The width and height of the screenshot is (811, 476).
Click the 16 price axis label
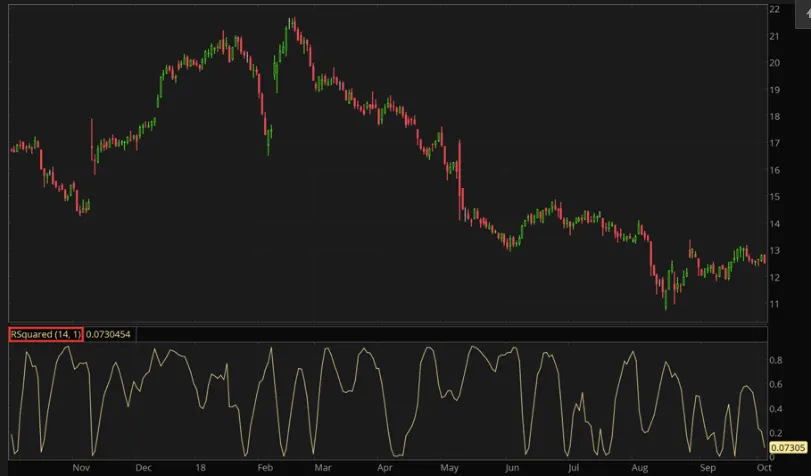tap(774, 170)
